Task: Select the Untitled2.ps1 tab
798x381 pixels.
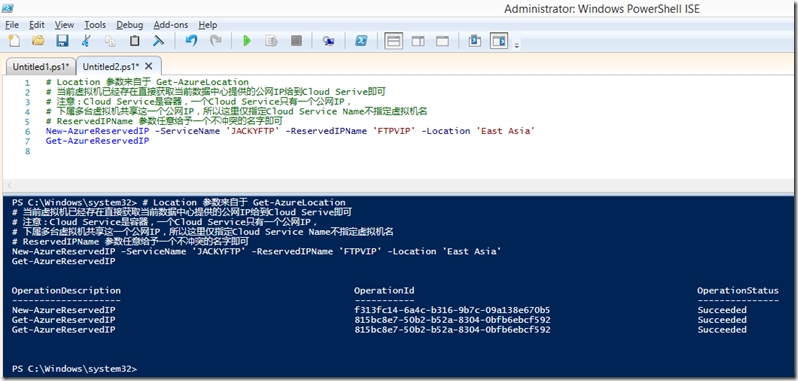Action: pyautogui.click(x=110, y=67)
